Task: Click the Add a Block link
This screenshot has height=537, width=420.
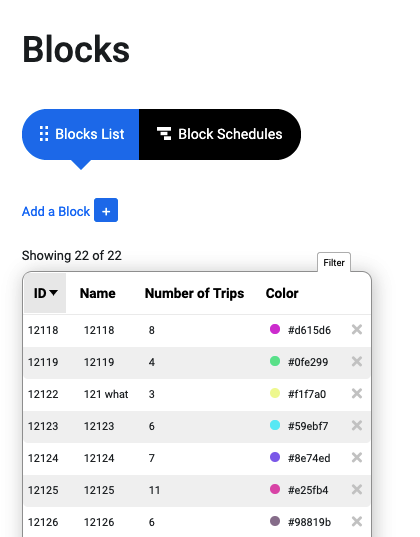Action: click(x=56, y=211)
